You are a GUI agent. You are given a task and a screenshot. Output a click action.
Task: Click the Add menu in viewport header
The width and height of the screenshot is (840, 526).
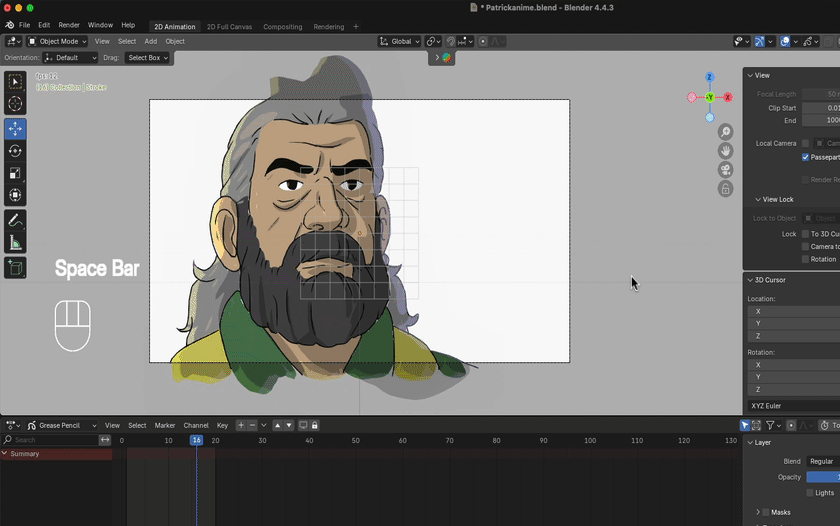tap(150, 42)
